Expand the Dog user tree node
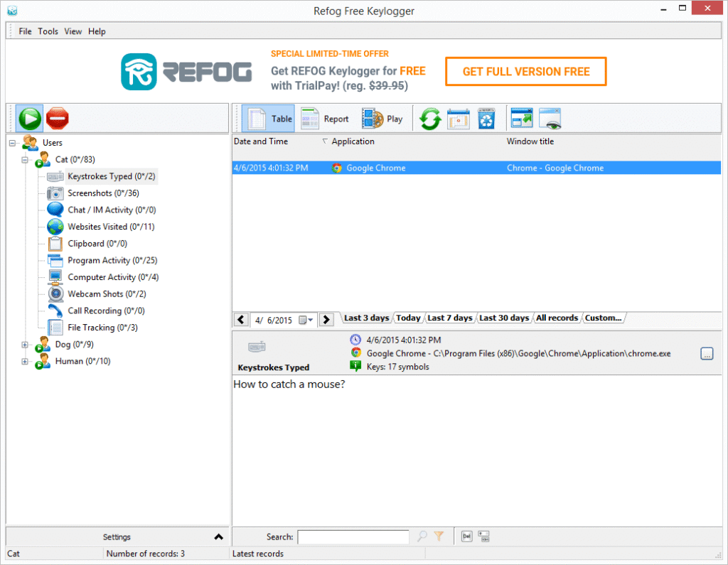 point(24,344)
